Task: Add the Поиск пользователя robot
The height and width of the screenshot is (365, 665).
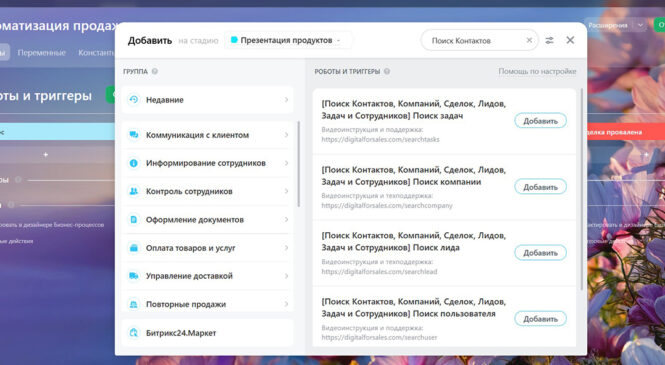Action: [540, 319]
